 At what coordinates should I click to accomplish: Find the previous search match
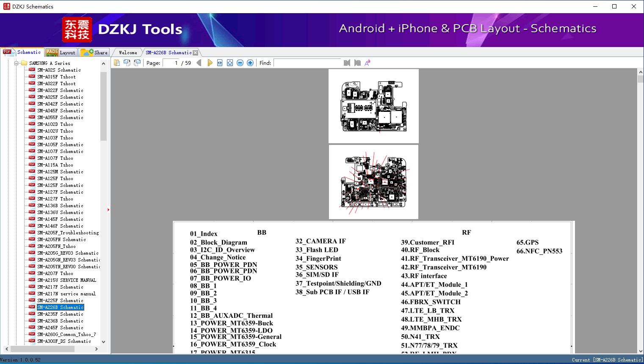[x=347, y=63]
